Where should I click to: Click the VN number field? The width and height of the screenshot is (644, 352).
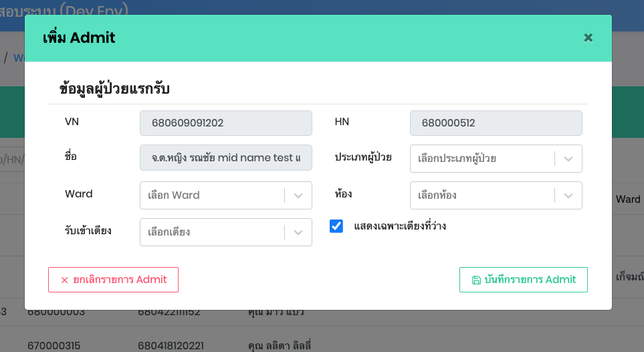click(226, 123)
